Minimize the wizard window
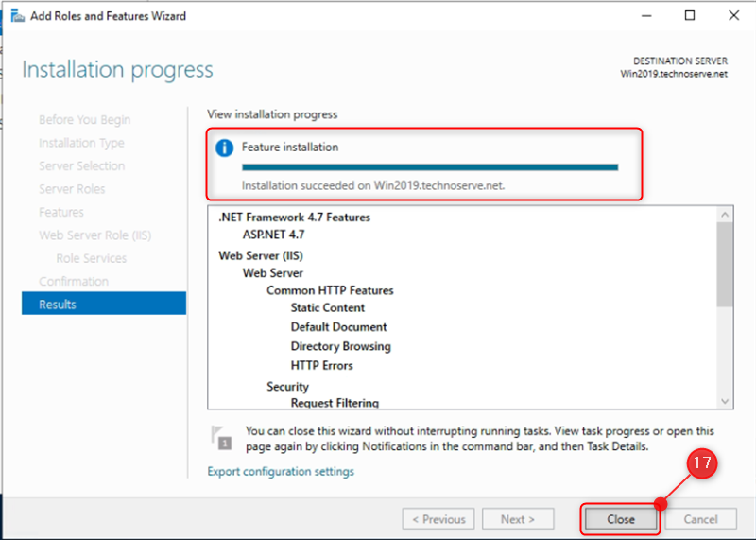The width and height of the screenshot is (756, 540). [646, 16]
